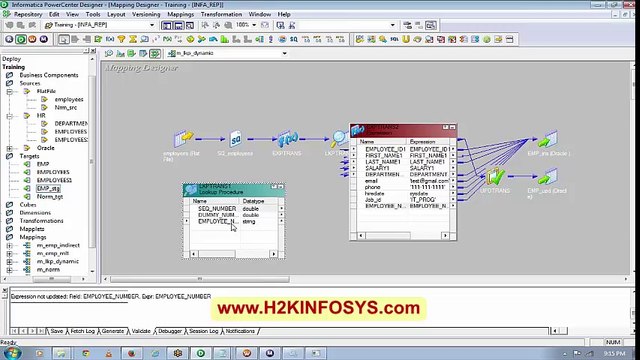Image resolution: width=640 pixels, height=360 pixels.
Task: Select the EXPTRANS expression object on canvas
Action: (x=288, y=139)
